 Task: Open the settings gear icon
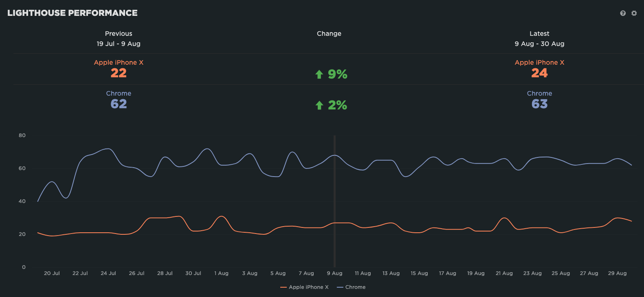[x=634, y=13]
